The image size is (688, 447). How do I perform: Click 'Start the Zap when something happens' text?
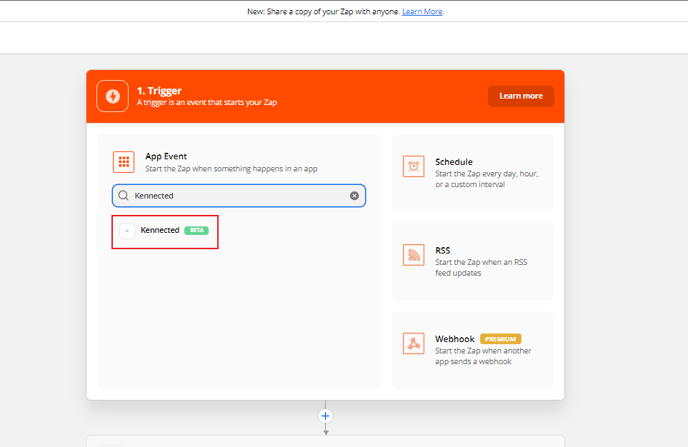point(231,169)
